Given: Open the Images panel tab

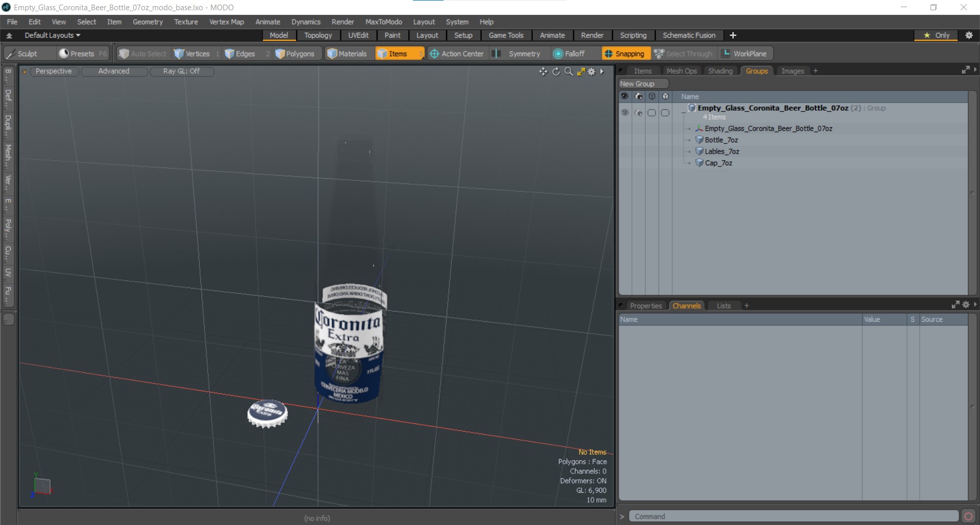Looking at the screenshot, I should 793,71.
